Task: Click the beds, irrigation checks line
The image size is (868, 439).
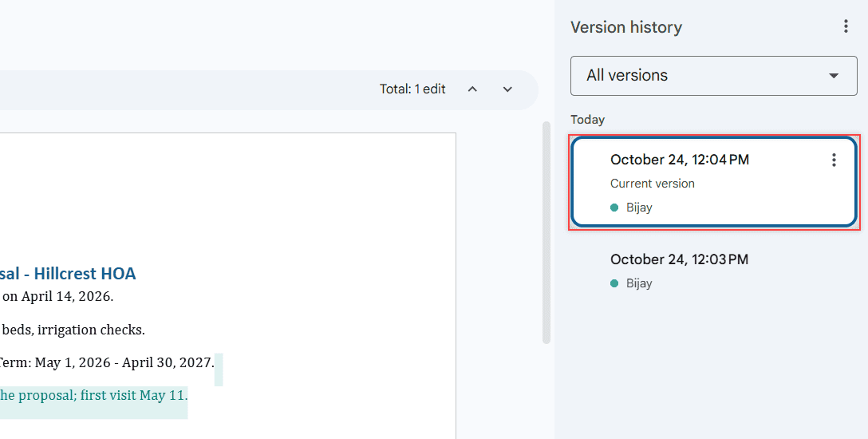Action: coord(73,330)
